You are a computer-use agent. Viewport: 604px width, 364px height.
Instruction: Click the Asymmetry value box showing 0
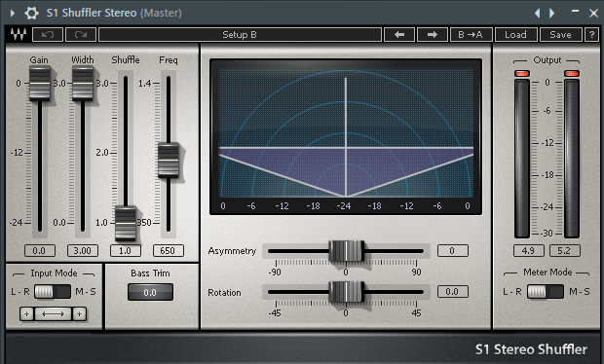(x=453, y=251)
